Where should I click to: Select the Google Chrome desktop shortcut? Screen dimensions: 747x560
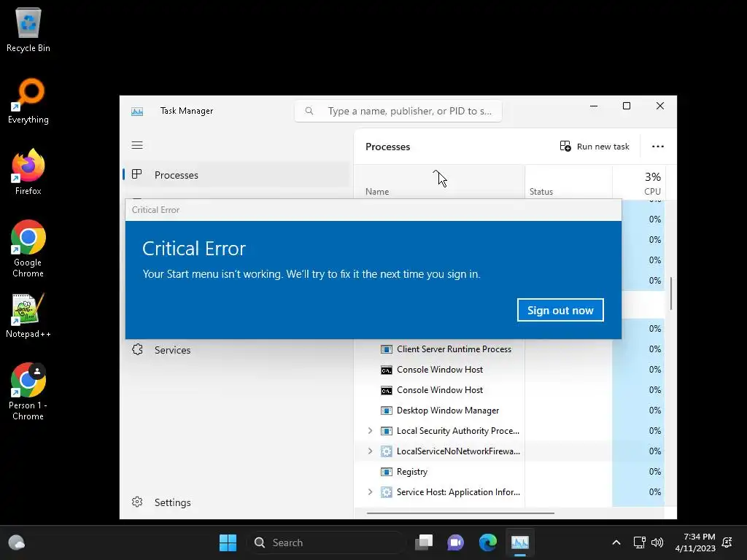28,249
